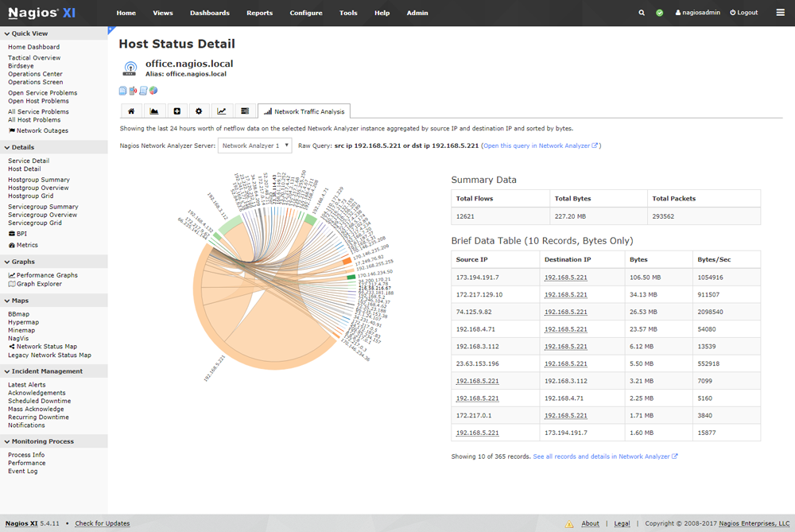
Task: Open the home icon tab
Action: coord(131,111)
